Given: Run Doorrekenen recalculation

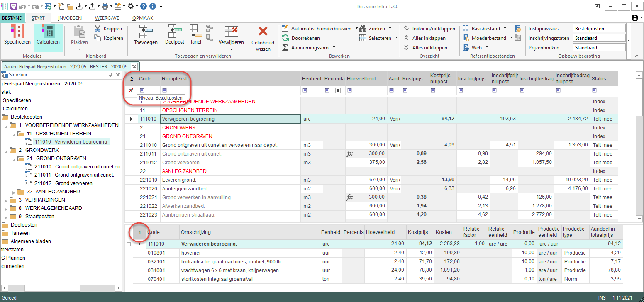Looking at the screenshot, I should (300, 38).
